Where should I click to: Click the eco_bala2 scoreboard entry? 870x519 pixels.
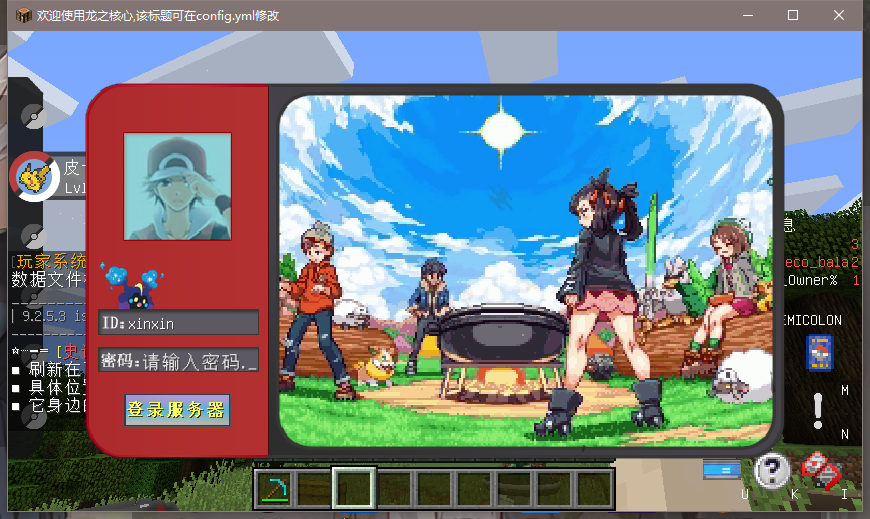coord(821,262)
